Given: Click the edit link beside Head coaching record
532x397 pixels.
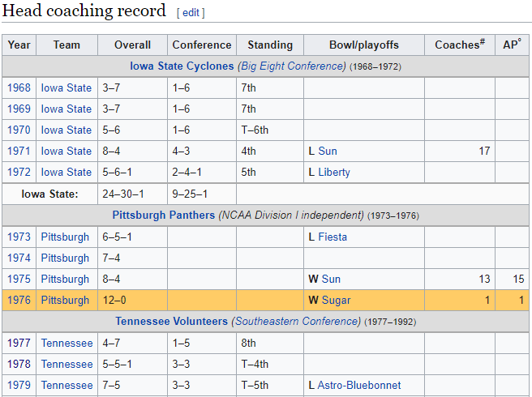Looking at the screenshot, I should 191,13.
